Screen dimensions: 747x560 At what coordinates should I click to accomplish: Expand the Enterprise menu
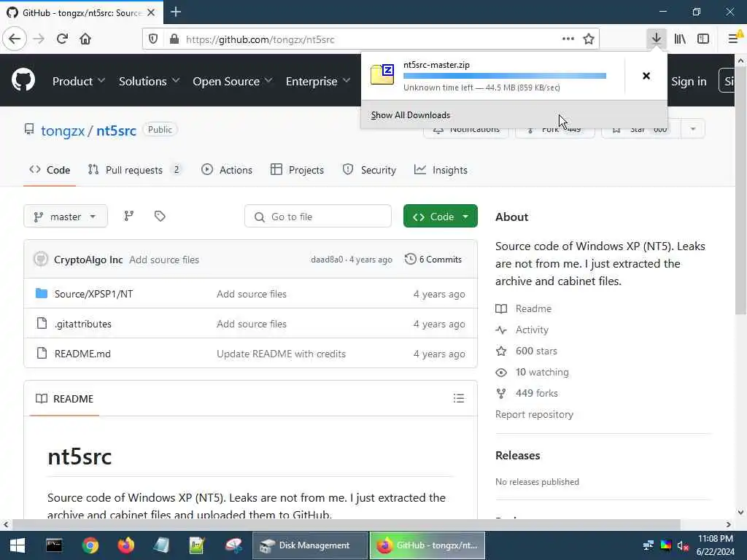318,82
